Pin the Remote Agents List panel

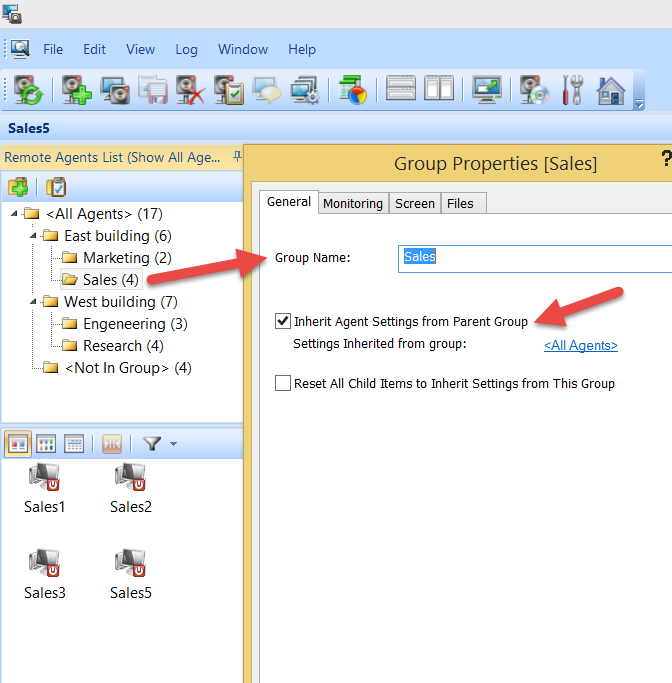tap(237, 156)
